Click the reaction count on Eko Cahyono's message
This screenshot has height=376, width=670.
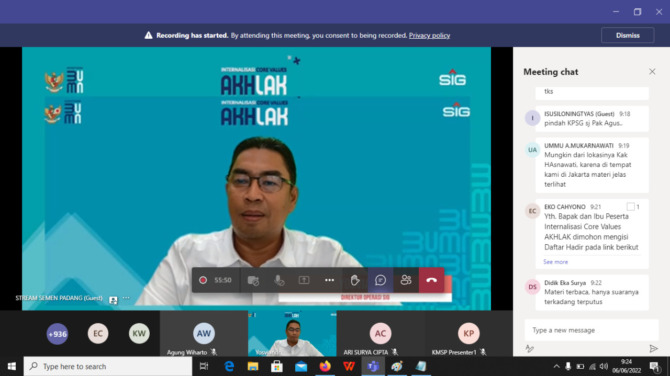tap(633, 207)
